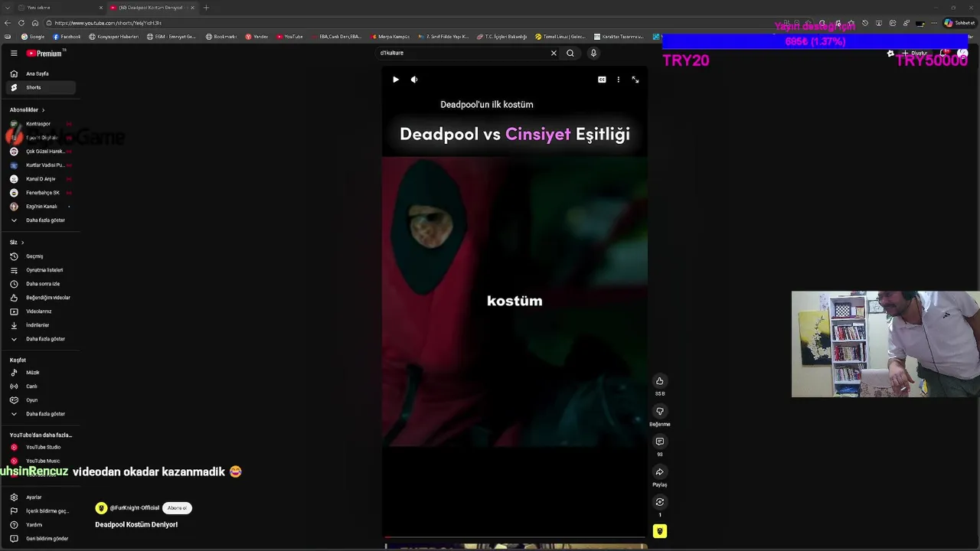Open Ezgi'nin Kanalı channel
The height and width of the screenshot is (551, 980).
click(x=40, y=207)
